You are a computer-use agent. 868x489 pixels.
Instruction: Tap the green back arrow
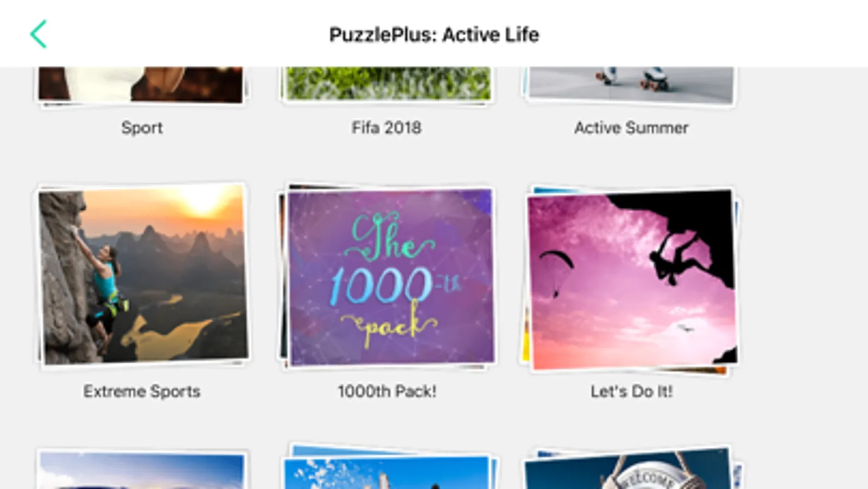coord(39,34)
